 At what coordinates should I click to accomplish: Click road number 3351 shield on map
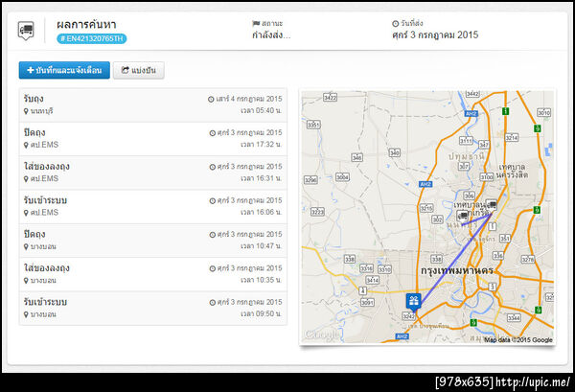[313, 125]
